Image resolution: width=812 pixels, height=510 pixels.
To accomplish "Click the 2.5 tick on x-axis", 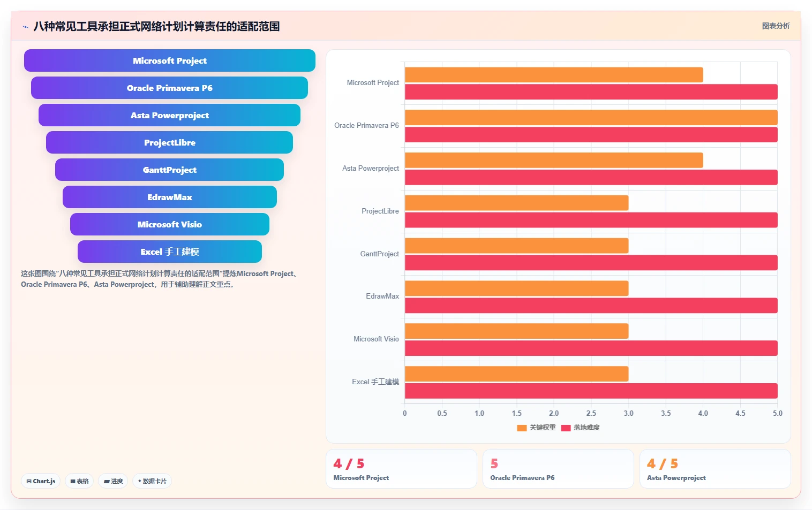I will [x=591, y=414].
